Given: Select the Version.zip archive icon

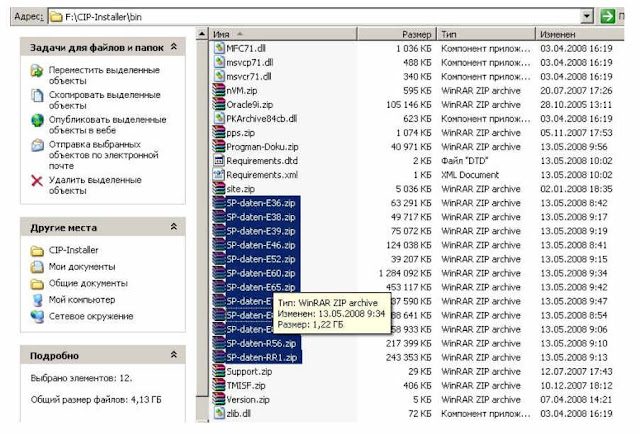Looking at the screenshot, I should point(219,399).
